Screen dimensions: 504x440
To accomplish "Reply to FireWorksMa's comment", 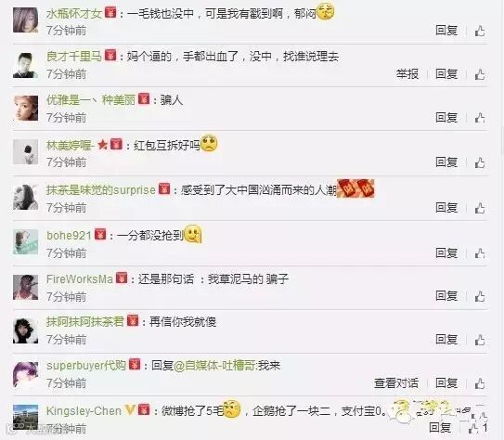I will coord(446,296).
